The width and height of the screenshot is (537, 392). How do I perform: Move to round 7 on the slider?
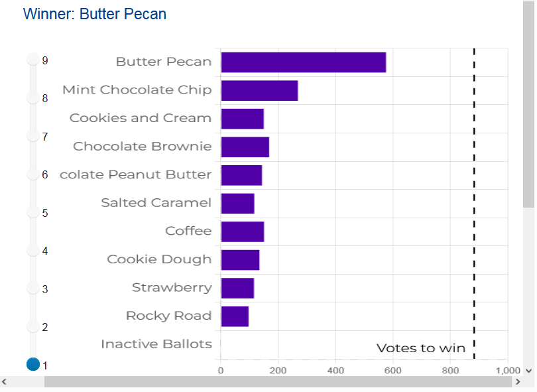33,136
